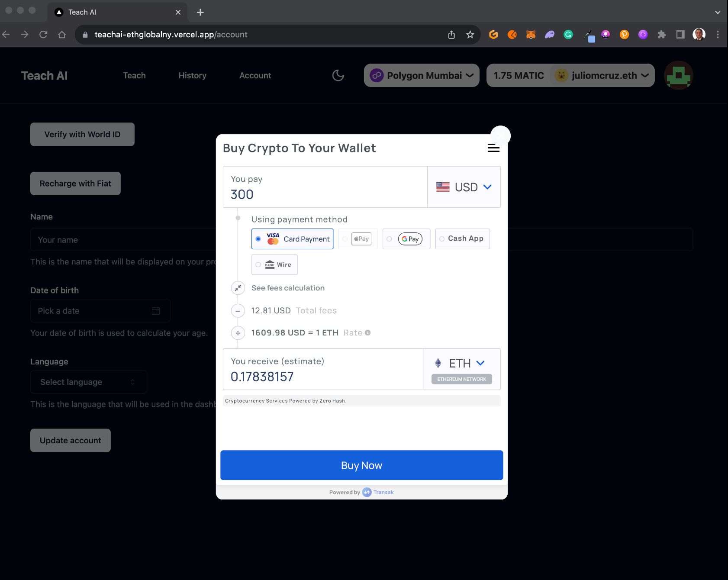The width and height of the screenshot is (728, 580).
Task: Open the juliomcruz.eth account dropdown
Action: coord(602,75)
